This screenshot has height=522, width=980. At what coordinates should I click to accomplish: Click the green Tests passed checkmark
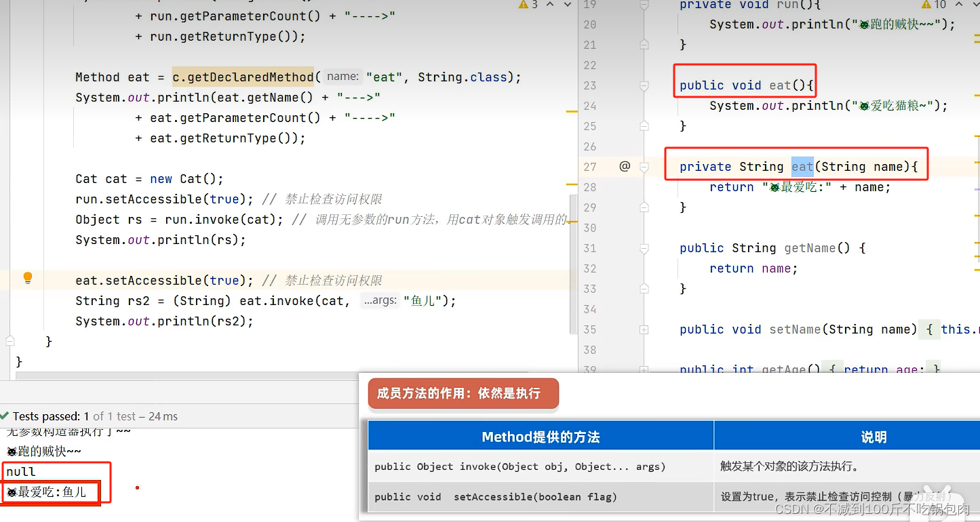point(5,416)
